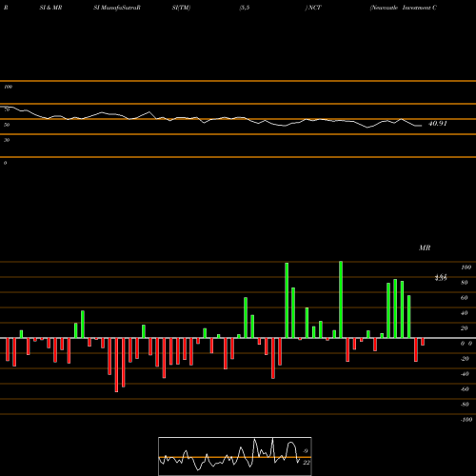Image resolution: width=476 pixels, height=476 pixels.
Task: Click the "-9" value in mini chart
Action: pos(305,451)
